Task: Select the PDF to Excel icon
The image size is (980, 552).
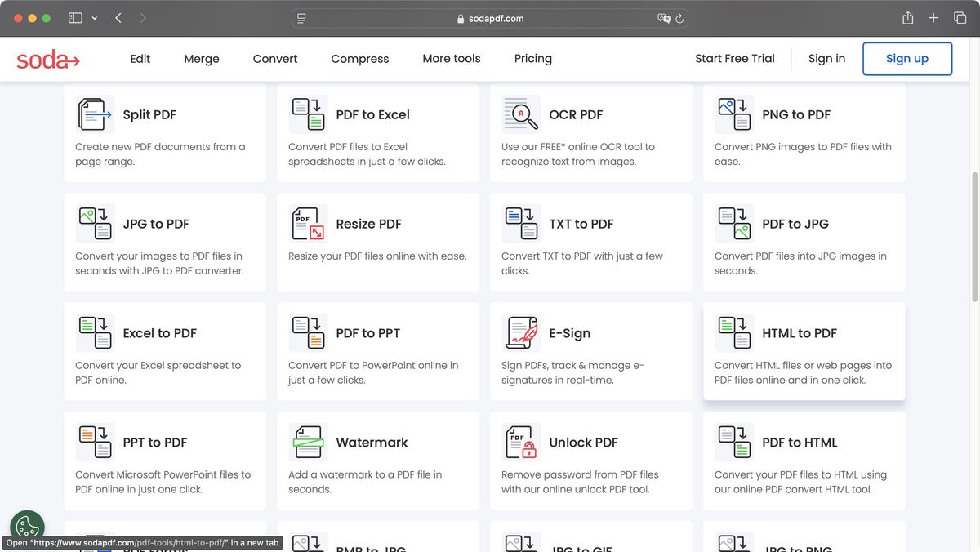Action: coord(307,114)
